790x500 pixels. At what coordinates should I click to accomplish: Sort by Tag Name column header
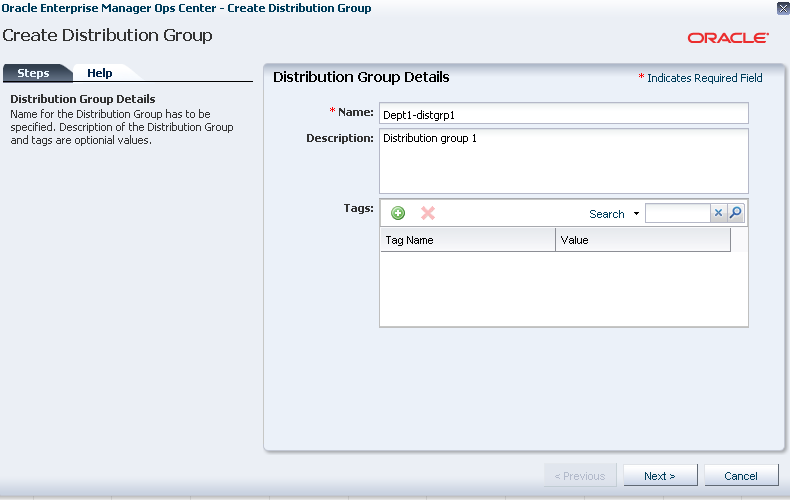[x=468, y=240]
